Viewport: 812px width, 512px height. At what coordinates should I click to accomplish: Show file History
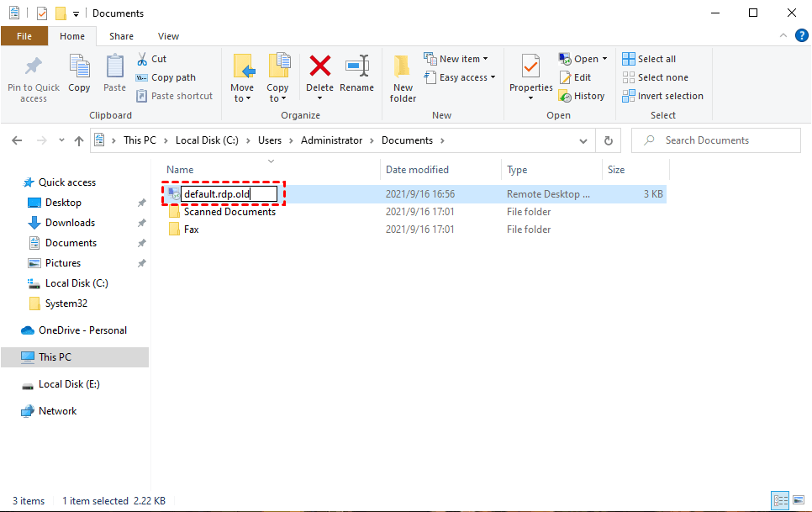click(x=582, y=97)
